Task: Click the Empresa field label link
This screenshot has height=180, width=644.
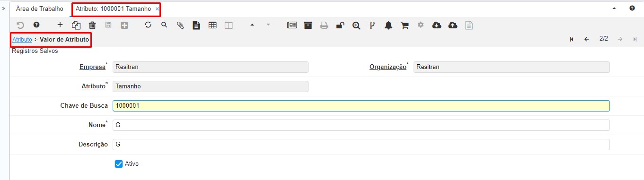Action: pos(92,67)
